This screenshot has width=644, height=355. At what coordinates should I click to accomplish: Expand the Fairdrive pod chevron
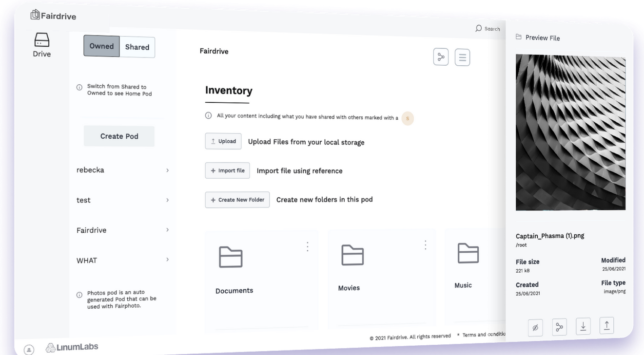click(x=167, y=230)
